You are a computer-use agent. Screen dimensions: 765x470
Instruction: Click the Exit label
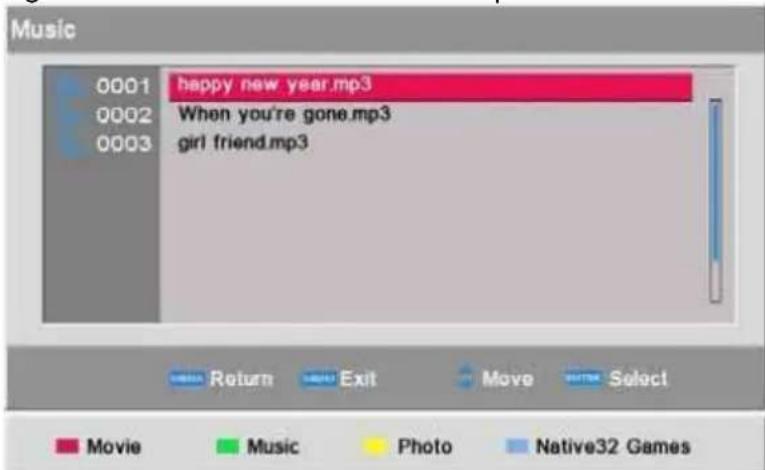[x=358, y=379]
